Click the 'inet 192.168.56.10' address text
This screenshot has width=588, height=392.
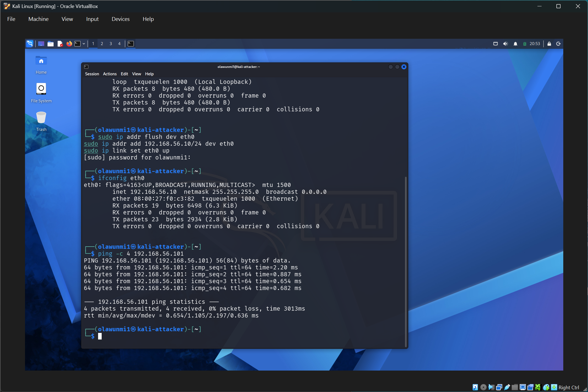click(145, 192)
